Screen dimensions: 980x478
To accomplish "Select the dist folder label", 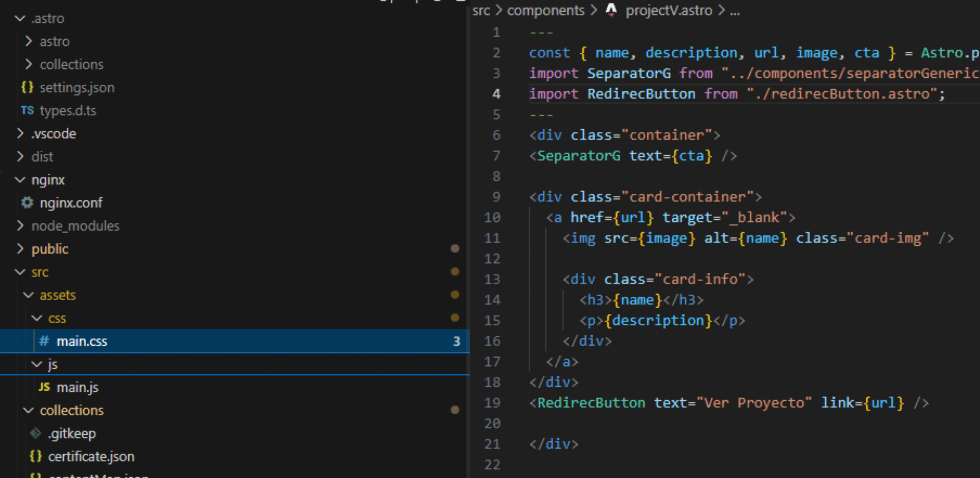I will tap(42, 157).
